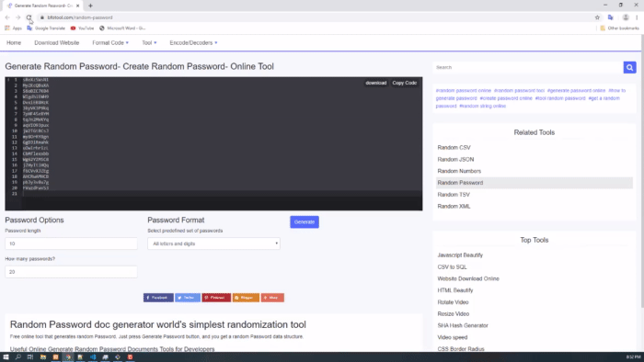Open HTML Beautify tool
The height and width of the screenshot is (362, 644).
click(455, 290)
